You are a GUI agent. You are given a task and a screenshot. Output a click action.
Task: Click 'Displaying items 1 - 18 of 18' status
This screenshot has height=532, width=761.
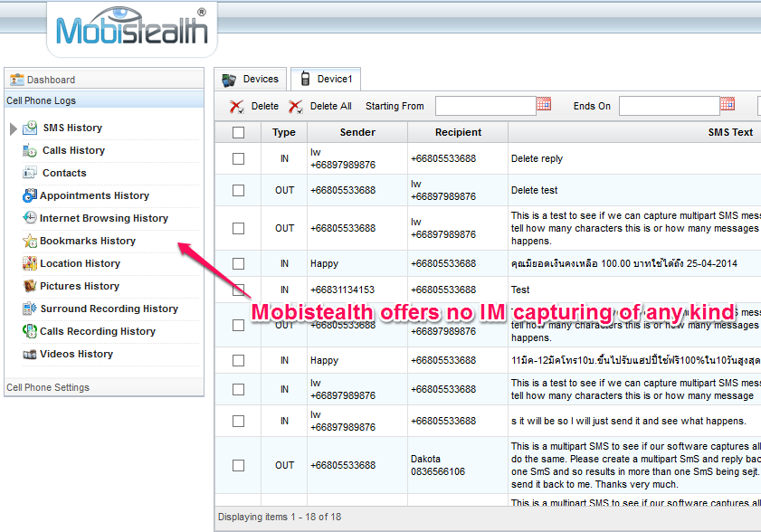(x=280, y=517)
